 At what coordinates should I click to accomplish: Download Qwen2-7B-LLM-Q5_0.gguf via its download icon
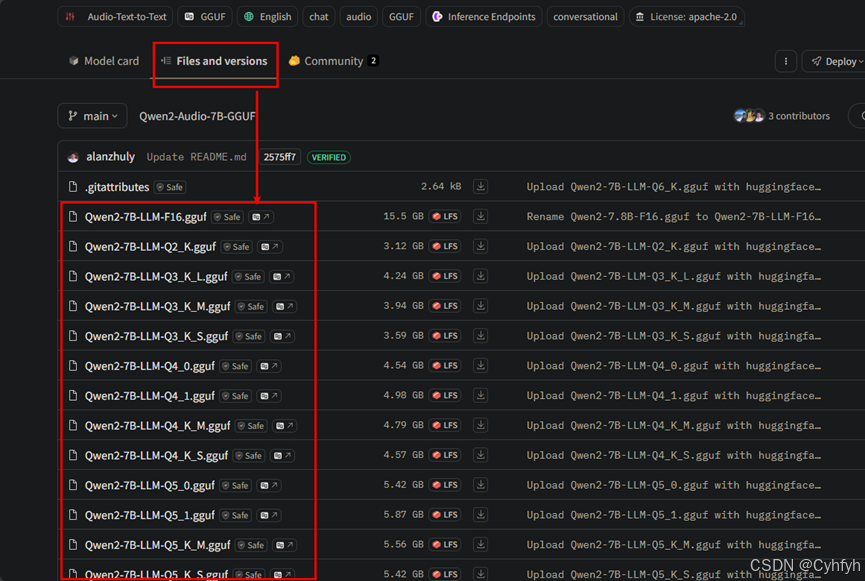tap(480, 484)
